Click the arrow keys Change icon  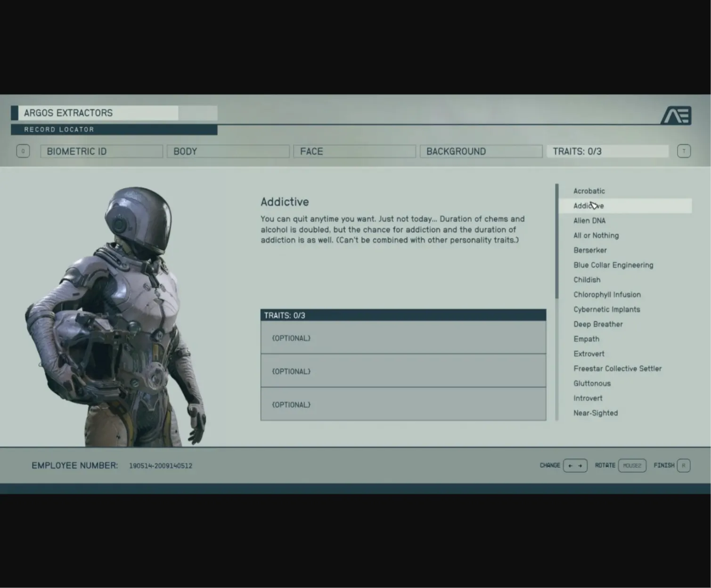pyautogui.click(x=575, y=466)
